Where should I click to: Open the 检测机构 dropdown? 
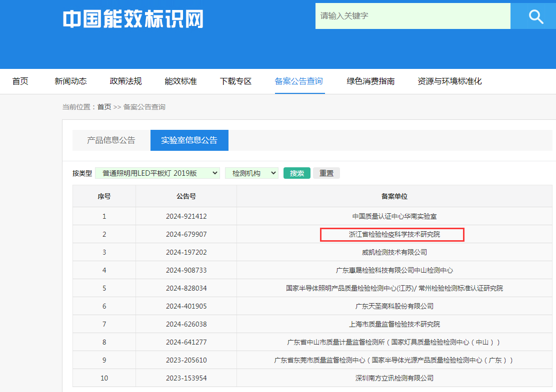click(251, 173)
